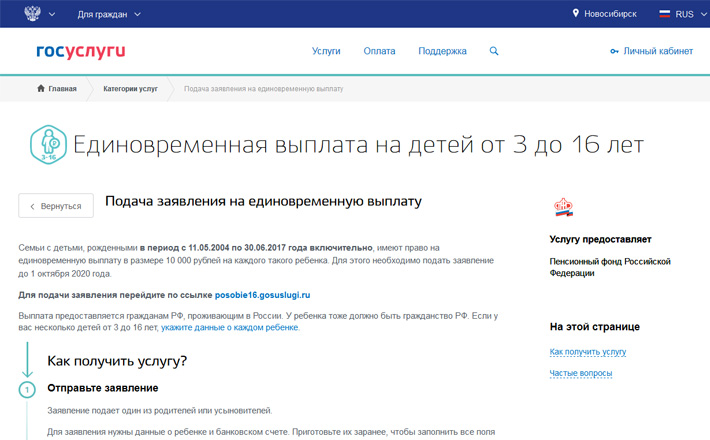This screenshot has width=710, height=440.
Task: Click the Pension Fund logo icon
Action: click(563, 208)
